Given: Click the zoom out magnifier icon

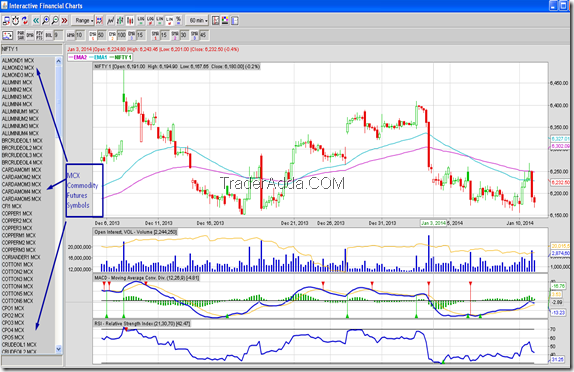Looking at the screenshot, I should 55,21.
